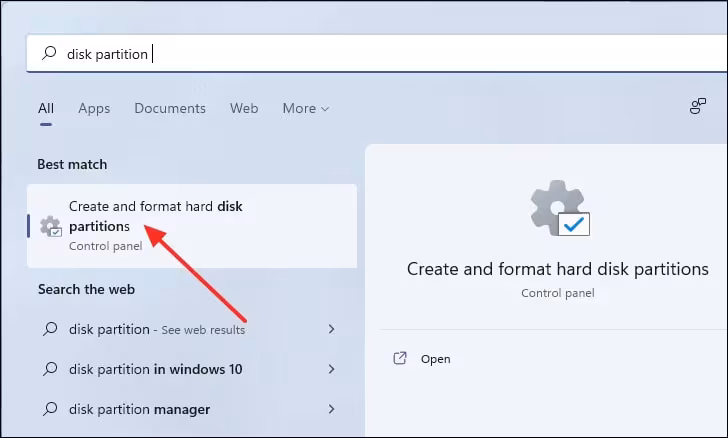Open the search options icon at top right
Screen dimensions: 728x438
698,107
